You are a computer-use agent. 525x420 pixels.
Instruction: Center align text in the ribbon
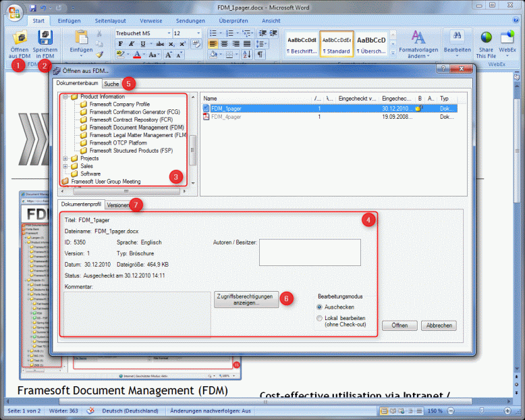pyautogui.click(x=224, y=43)
